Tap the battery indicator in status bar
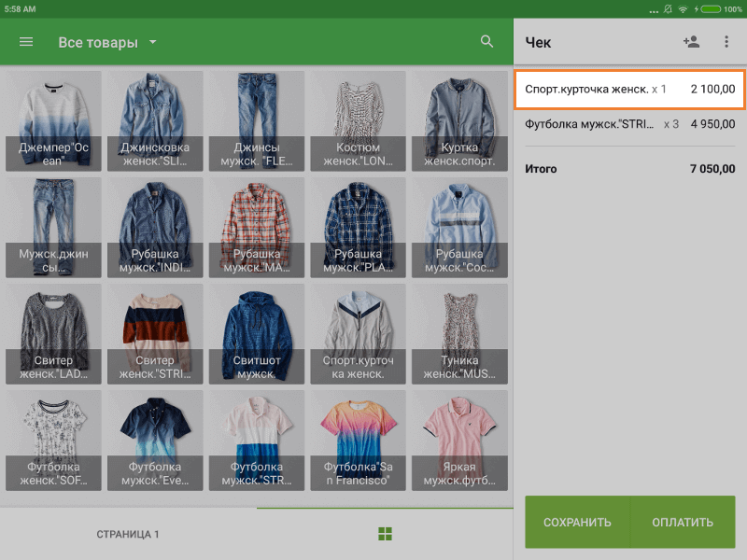Screen dimensions: 747x560 coord(711,8)
